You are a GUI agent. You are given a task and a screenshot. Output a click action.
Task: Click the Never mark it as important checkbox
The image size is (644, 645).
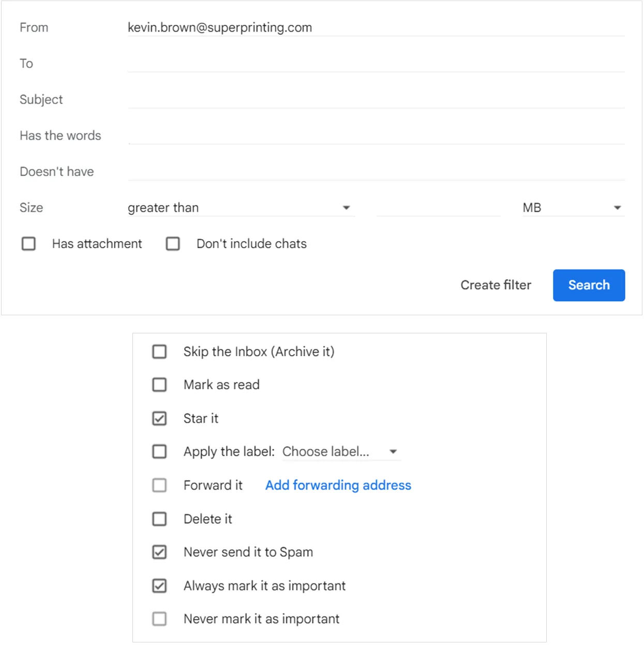pos(159,619)
